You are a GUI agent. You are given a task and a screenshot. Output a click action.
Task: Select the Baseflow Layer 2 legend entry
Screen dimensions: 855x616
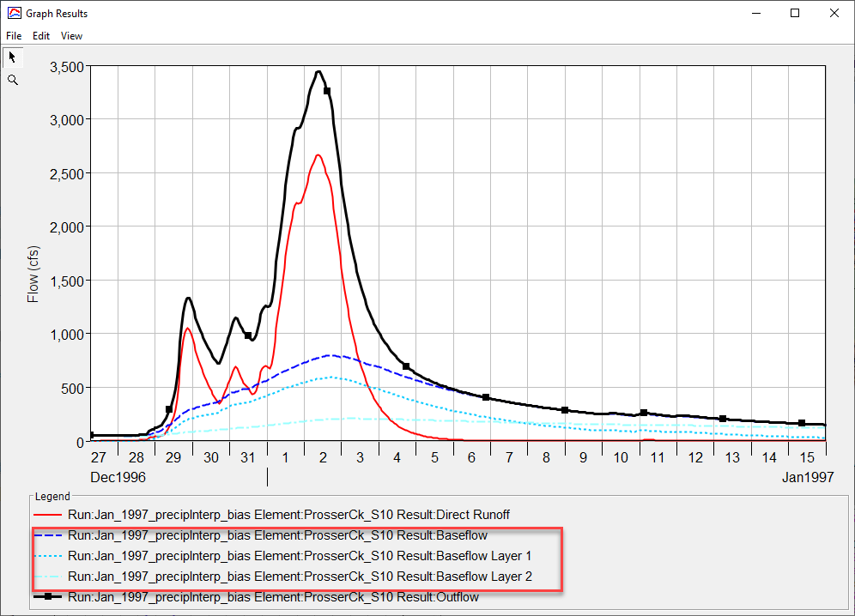point(297,577)
